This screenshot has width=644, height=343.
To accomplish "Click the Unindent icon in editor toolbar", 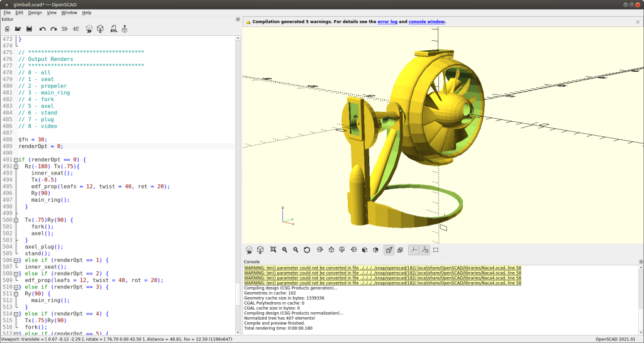I will click(x=65, y=29).
